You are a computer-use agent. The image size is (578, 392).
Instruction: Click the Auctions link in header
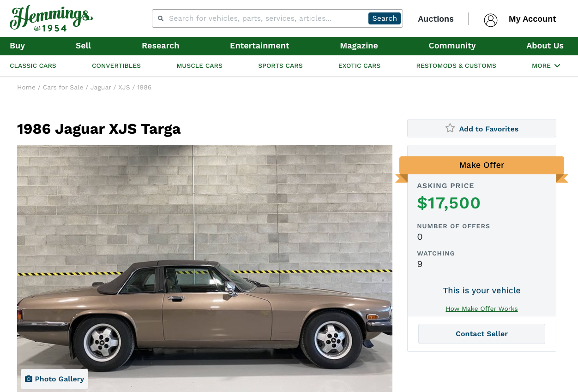436,19
